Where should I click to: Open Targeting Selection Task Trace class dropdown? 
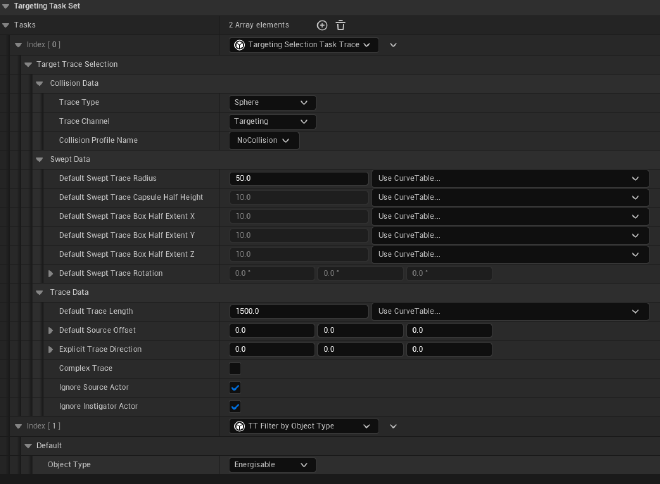(303, 45)
